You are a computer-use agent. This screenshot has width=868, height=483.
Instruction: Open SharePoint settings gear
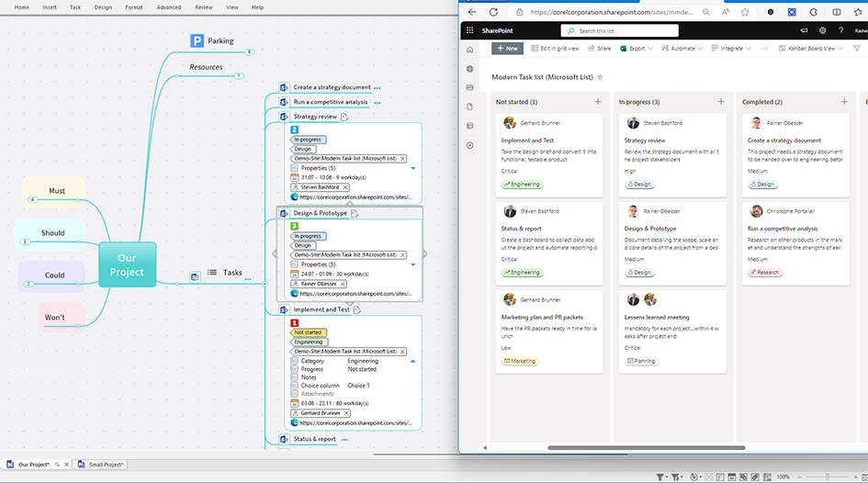click(x=822, y=30)
